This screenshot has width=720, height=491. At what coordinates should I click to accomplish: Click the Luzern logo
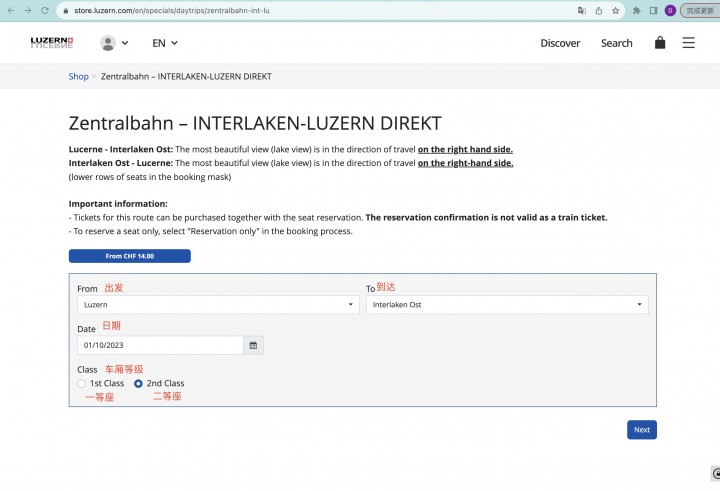coord(52,43)
